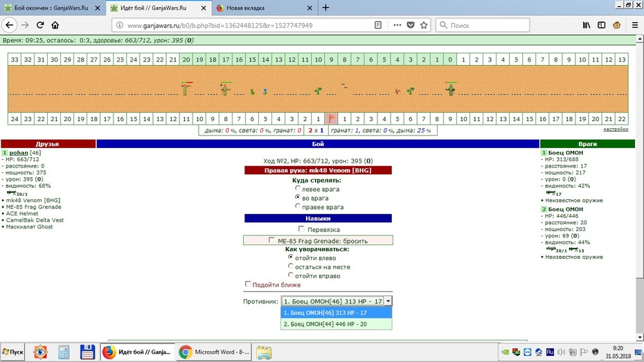
Task: Bookmark this page with the star icon
Action: [424, 25]
